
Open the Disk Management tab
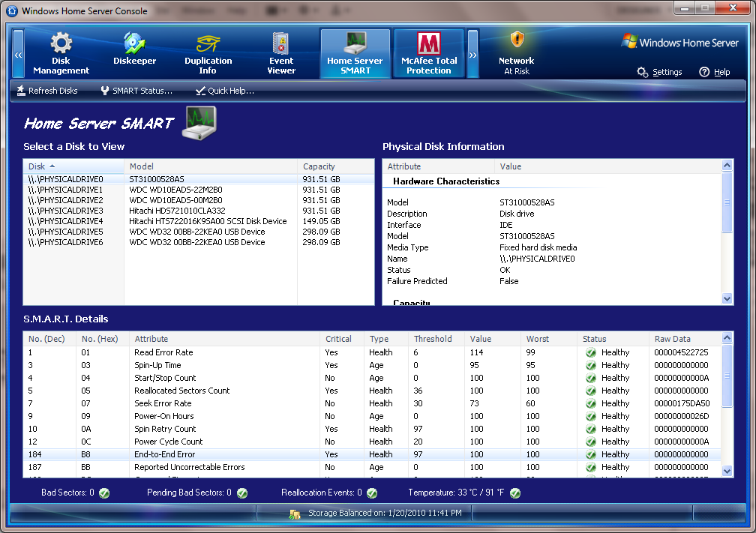tap(61, 53)
